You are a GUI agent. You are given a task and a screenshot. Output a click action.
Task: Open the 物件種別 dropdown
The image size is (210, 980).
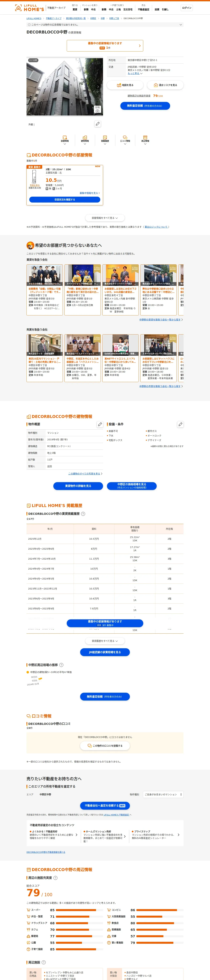coord(163,794)
